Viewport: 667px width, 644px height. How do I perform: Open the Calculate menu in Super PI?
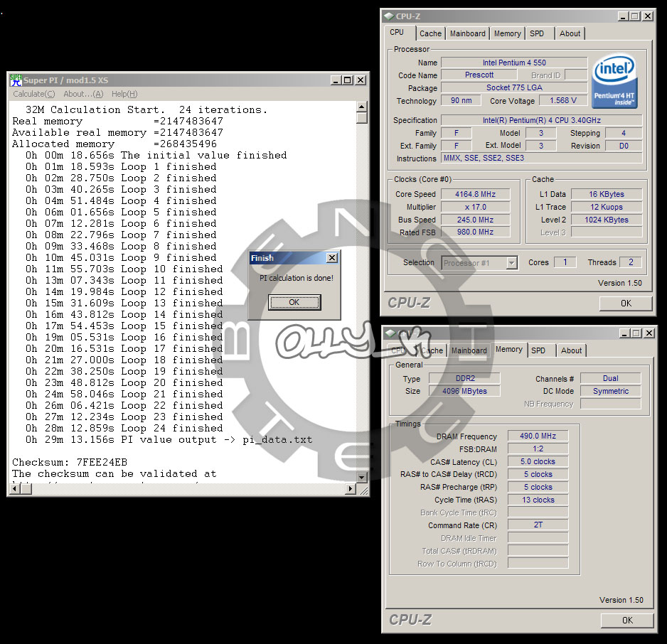[x=34, y=94]
